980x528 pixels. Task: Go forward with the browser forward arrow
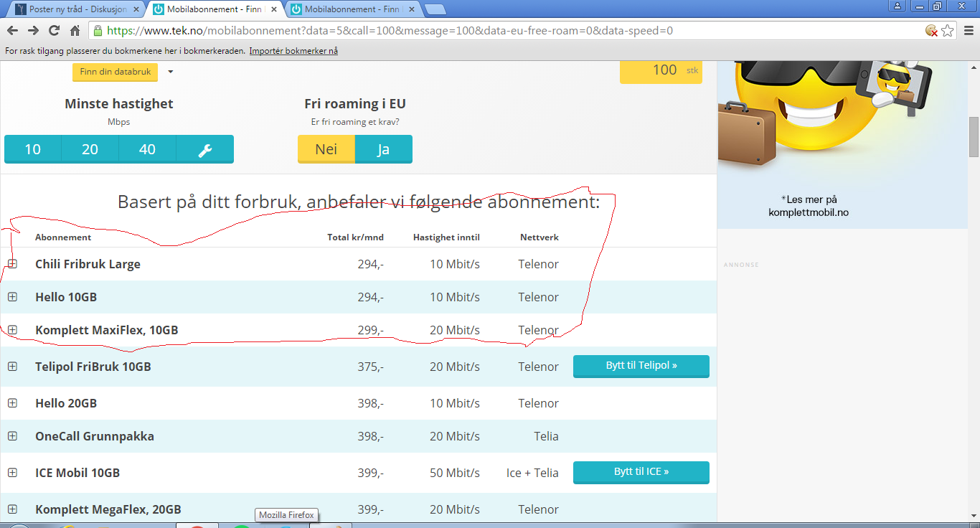(x=33, y=31)
